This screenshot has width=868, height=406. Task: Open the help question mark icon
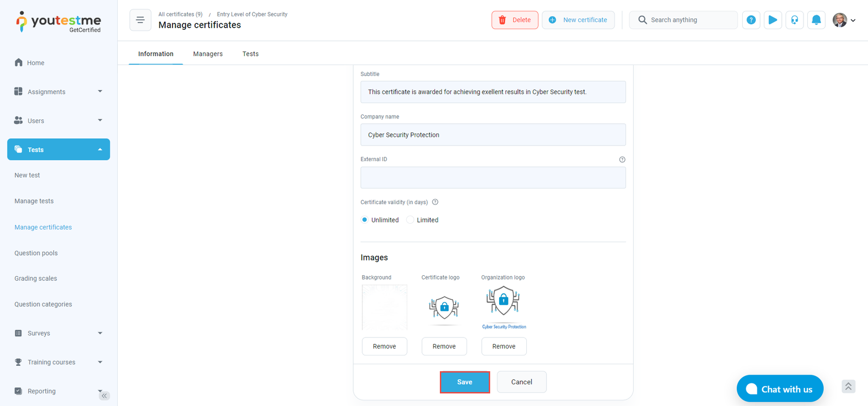click(x=751, y=20)
